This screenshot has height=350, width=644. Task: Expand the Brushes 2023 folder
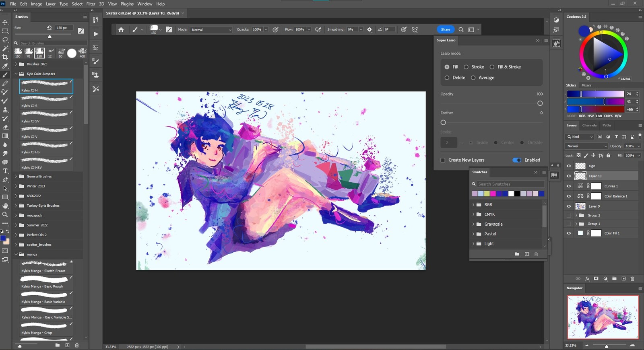coord(16,64)
